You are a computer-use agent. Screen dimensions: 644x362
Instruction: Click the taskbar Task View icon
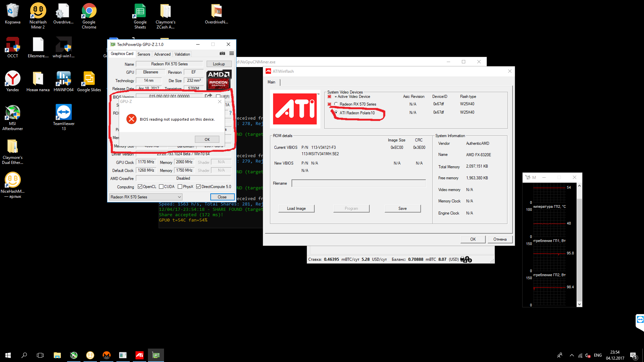40,355
